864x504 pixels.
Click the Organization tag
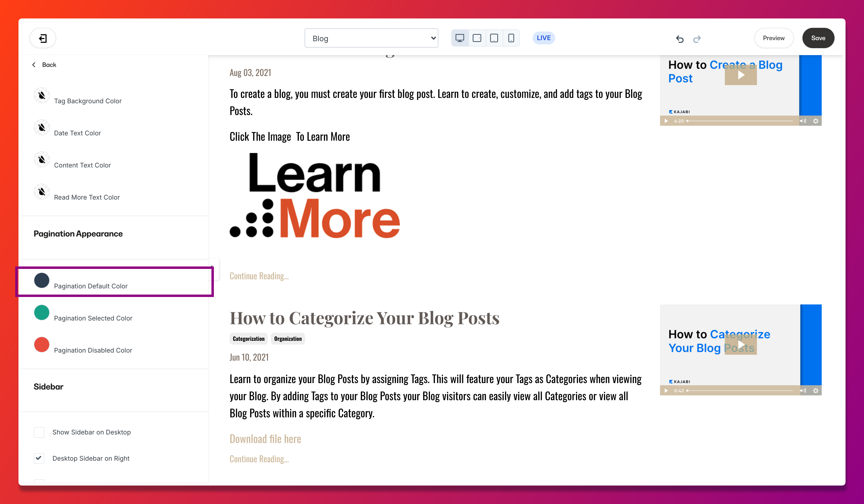click(x=288, y=338)
